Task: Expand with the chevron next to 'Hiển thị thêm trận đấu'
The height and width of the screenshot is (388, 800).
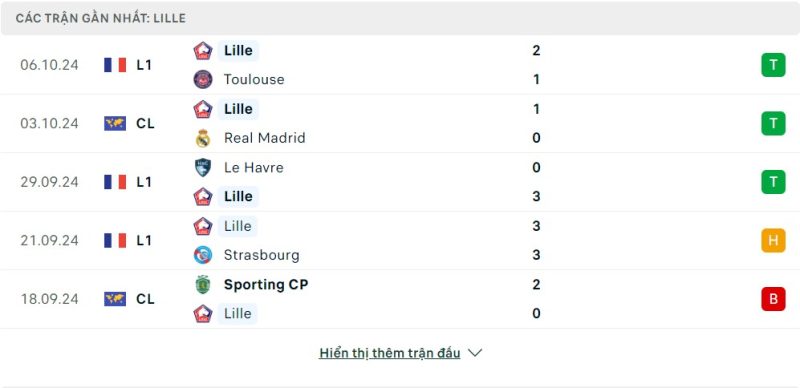Action: 474,353
